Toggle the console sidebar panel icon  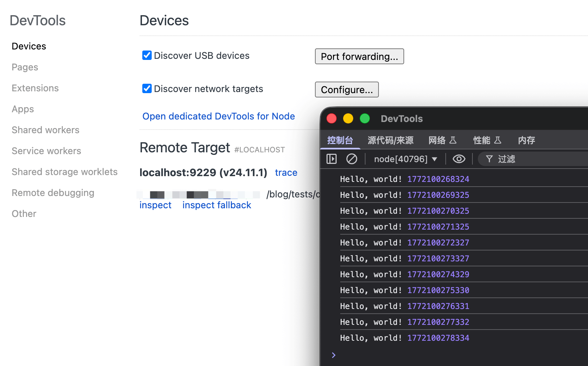331,159
